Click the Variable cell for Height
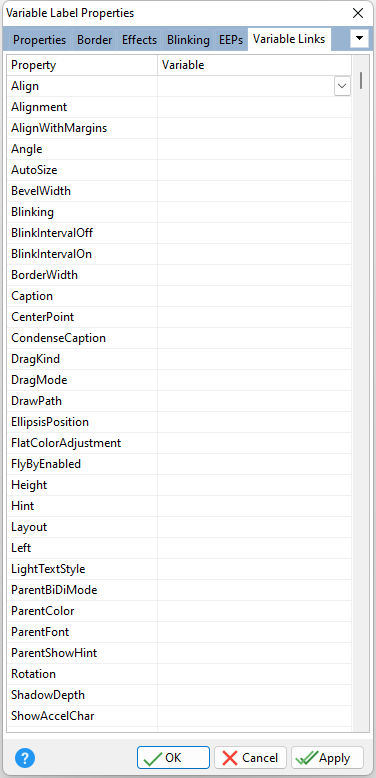The width and height of the screenshot is (376, 778). click(254, 485)
